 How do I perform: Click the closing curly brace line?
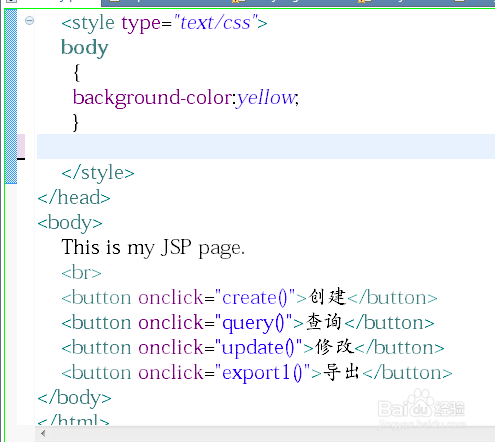(x=76, y=123)
